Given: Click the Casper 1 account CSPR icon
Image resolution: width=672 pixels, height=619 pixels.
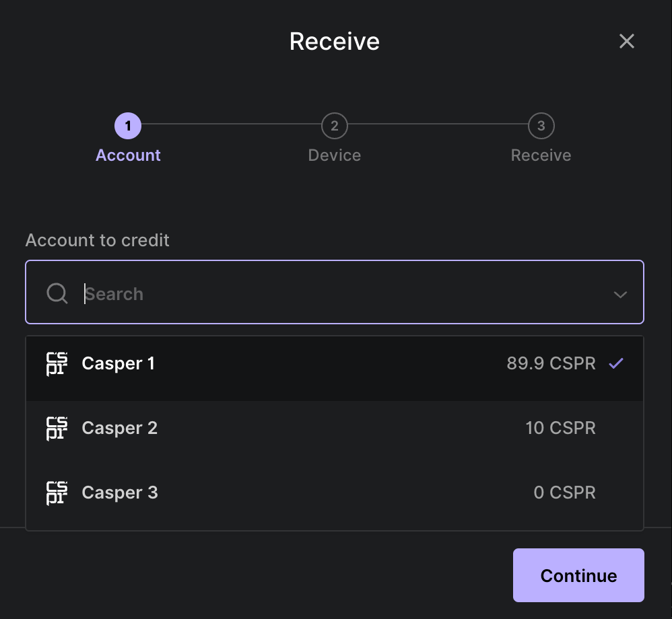Looking at the screenshot, I should pyautogui.click(x=57, y=363).
